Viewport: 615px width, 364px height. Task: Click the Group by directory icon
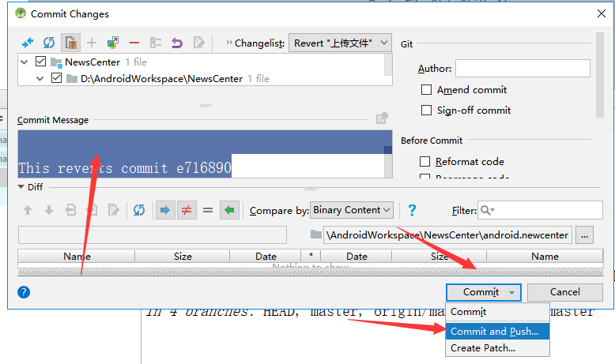(156, 43)
